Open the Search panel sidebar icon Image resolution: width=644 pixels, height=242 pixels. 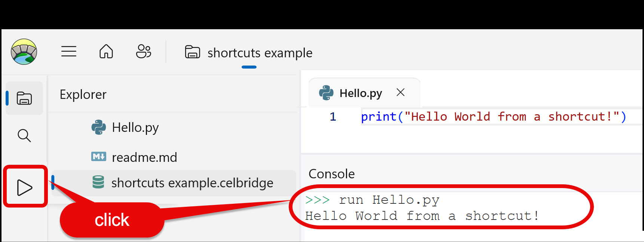tap(24, 136)
